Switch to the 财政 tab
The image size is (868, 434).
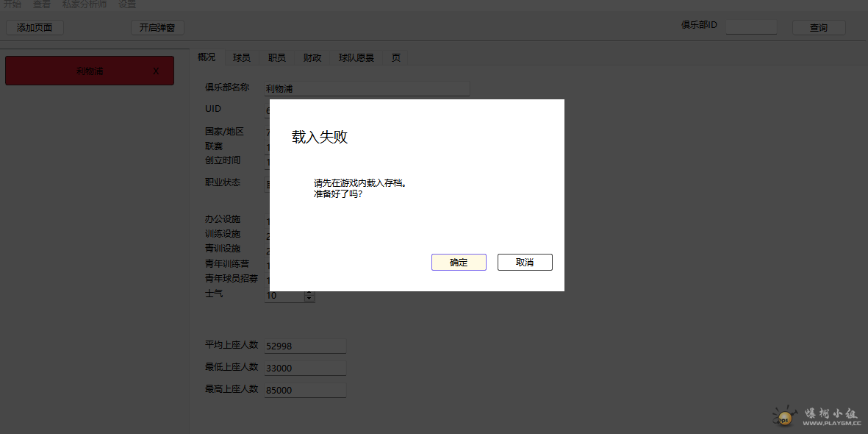pyautogui.click(x=312, y=57)
